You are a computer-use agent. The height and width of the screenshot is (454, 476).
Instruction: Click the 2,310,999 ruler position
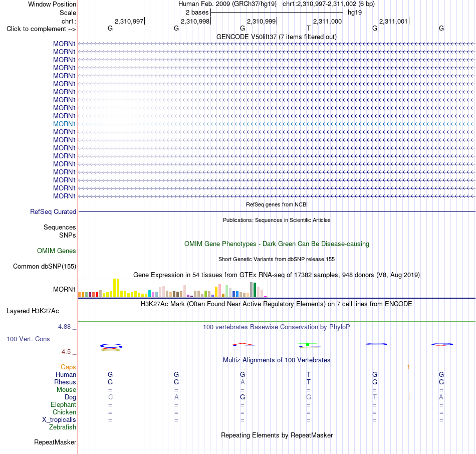262,21
